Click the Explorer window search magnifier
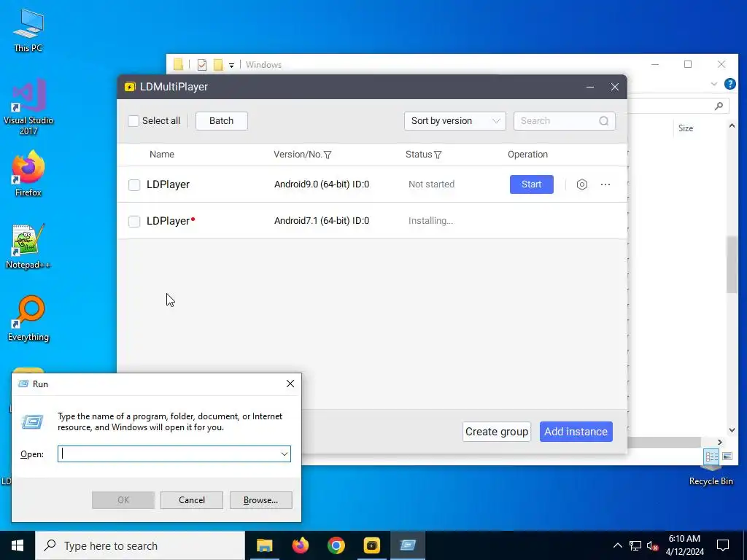Image resolution: width=747 pixels, height=560 pixels. tap(719, 106)
